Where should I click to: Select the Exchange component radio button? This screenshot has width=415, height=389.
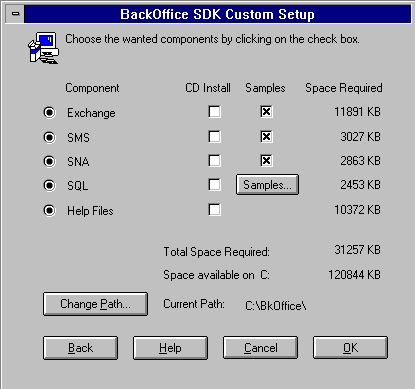click(50, 112)
